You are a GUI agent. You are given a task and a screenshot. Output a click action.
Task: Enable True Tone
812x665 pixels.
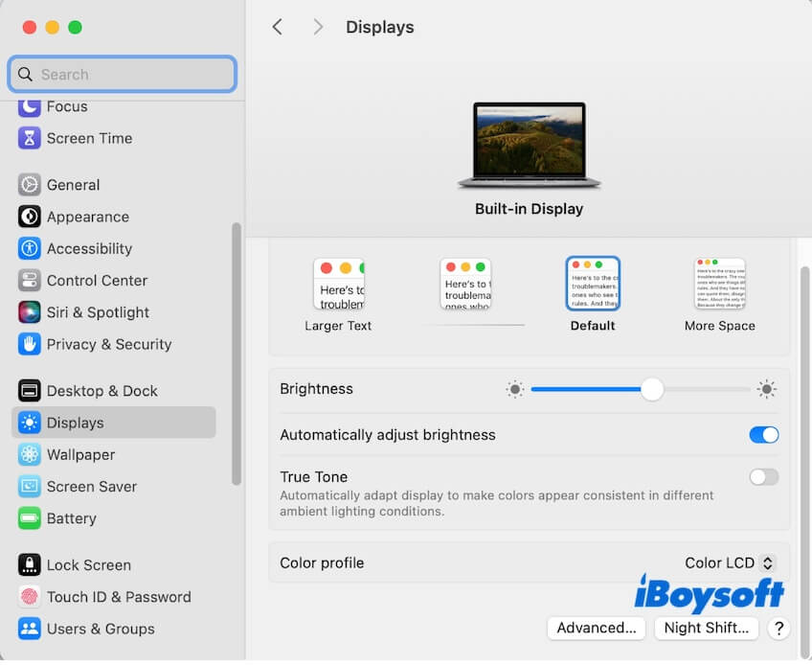pyautogui.click(x=763, y=476)
